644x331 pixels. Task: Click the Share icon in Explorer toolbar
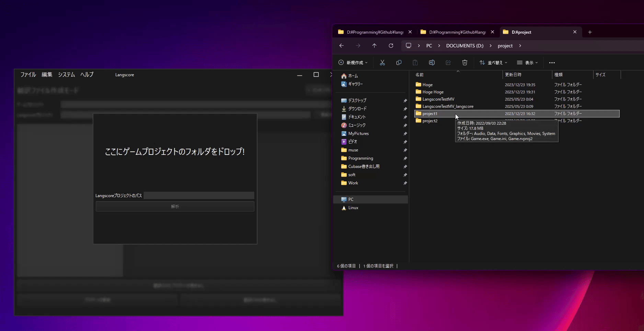pyautogui.click(x=448, y=62)
